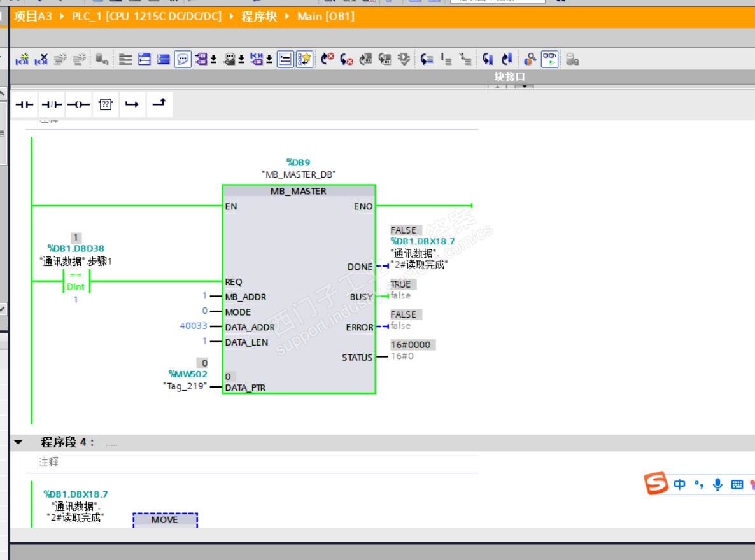Viewport: 755px width, 560px height.
Task: Click go to line arrow icon
Action: point(427,59)
